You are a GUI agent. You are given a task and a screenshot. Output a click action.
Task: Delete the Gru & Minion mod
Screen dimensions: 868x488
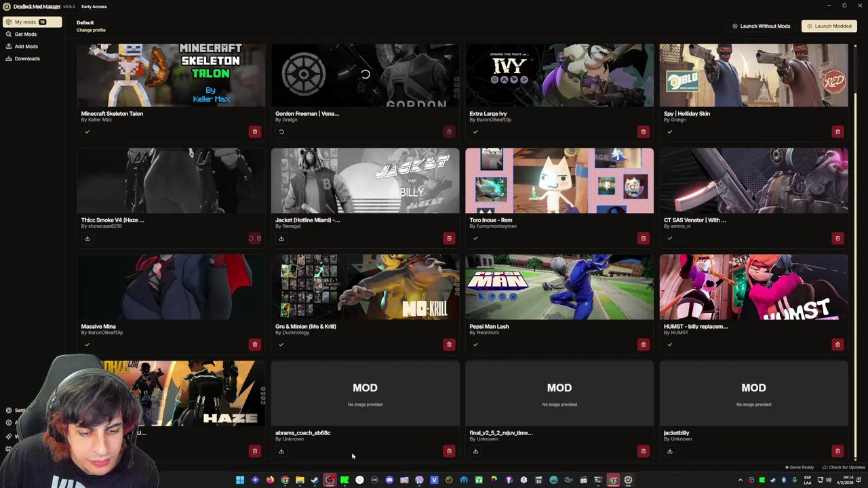pos(449,344)
